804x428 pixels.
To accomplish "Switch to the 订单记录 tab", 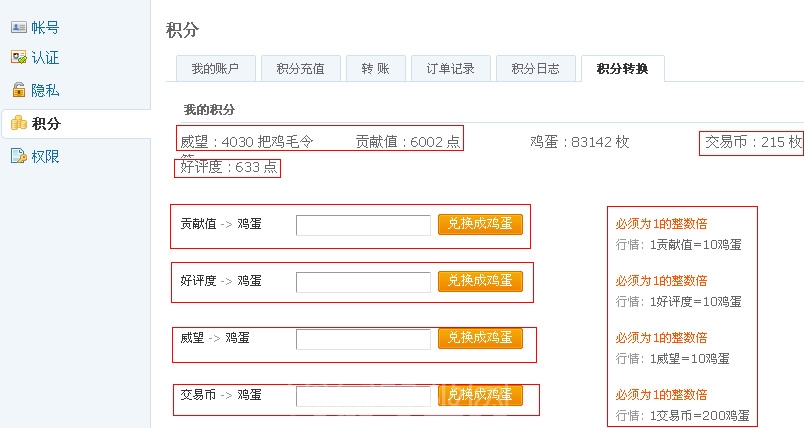I will pos(451,69).
